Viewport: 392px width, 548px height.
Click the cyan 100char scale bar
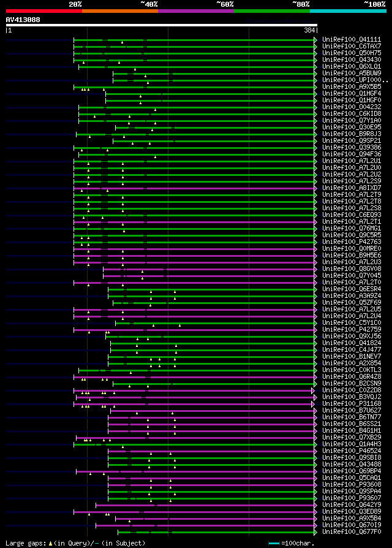pyautogui.click(x=274, y=544)
